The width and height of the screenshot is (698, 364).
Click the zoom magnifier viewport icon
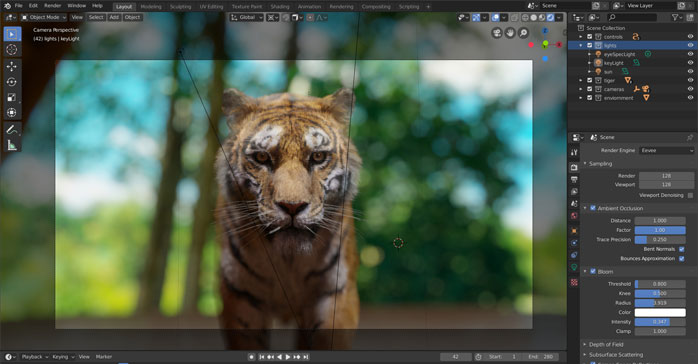pos(524,32)
